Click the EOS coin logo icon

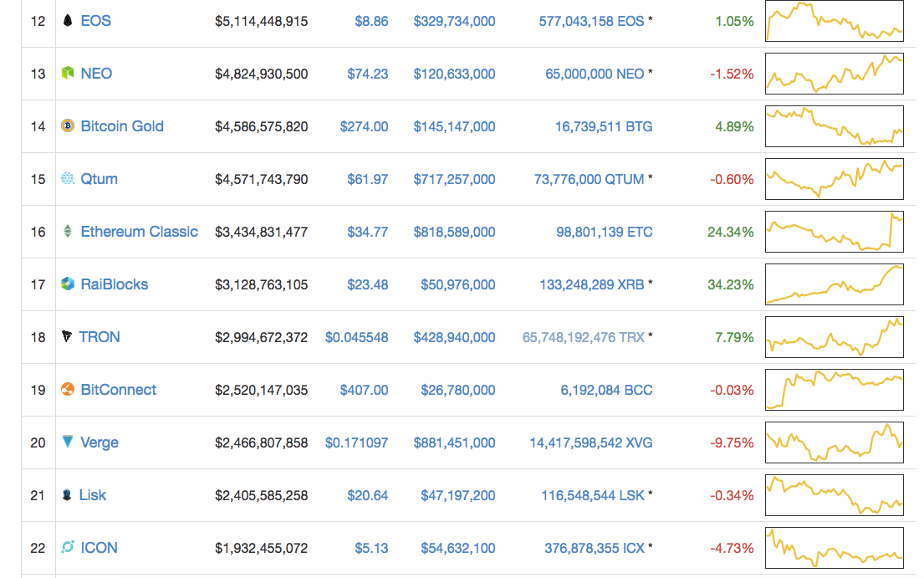68,21
